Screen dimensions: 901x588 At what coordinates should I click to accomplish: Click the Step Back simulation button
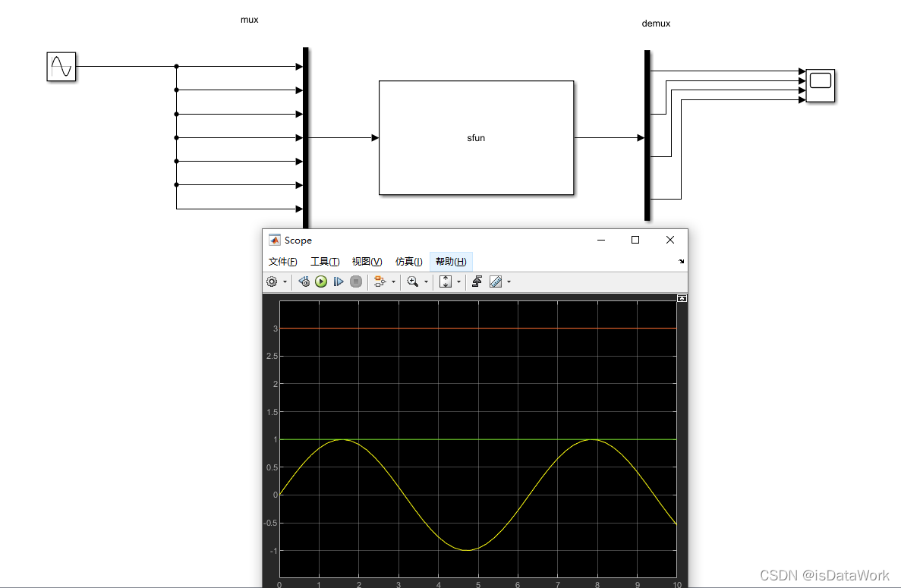pos(304,281)
